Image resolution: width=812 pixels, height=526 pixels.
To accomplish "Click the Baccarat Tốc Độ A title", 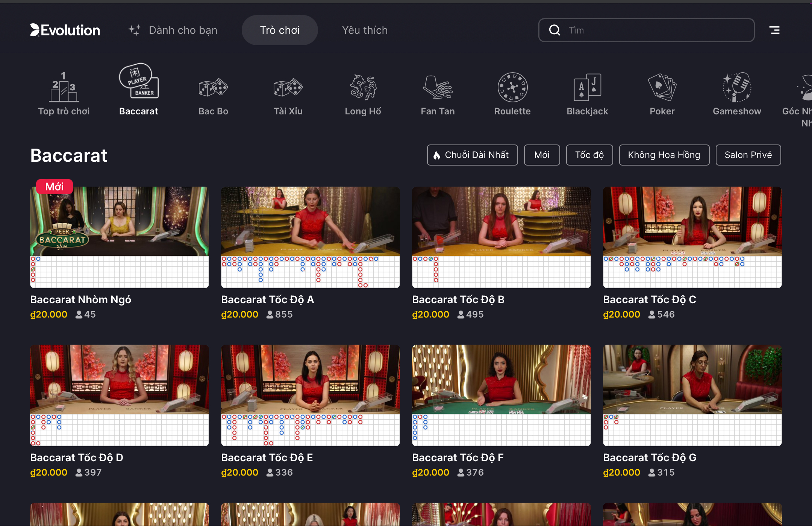I will tap(268, 299).
